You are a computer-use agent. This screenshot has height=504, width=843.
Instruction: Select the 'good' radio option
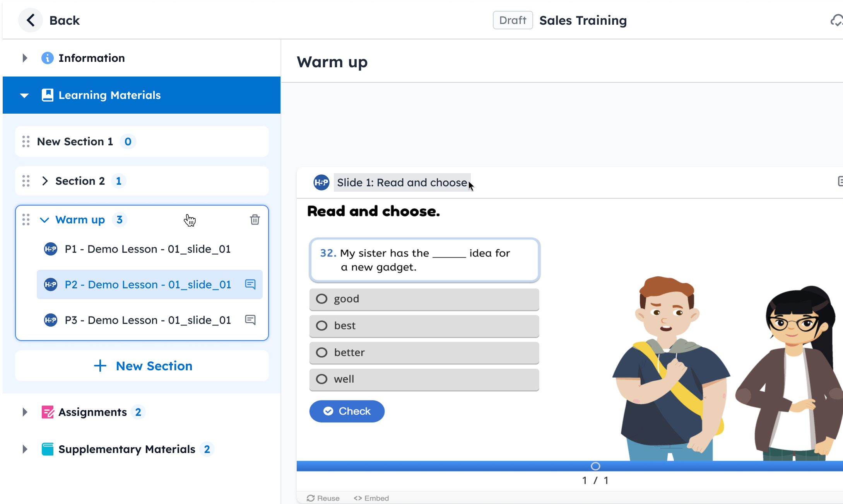322,299
